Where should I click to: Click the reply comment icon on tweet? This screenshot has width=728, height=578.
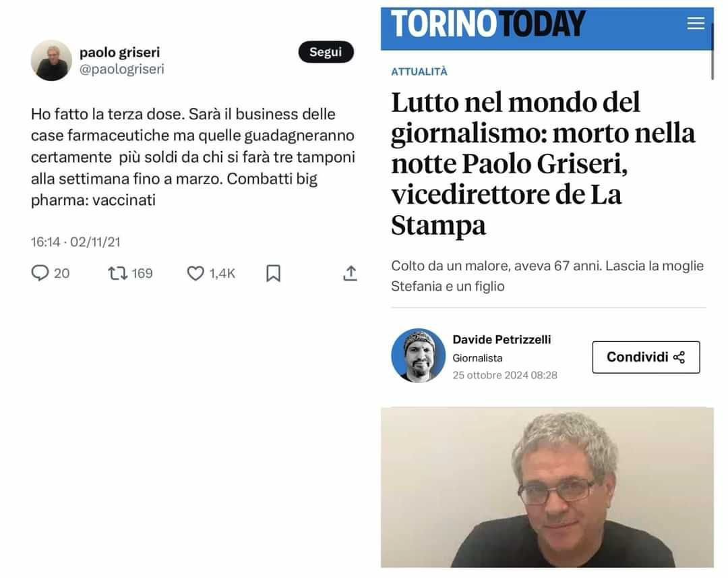tap(40, 272)
